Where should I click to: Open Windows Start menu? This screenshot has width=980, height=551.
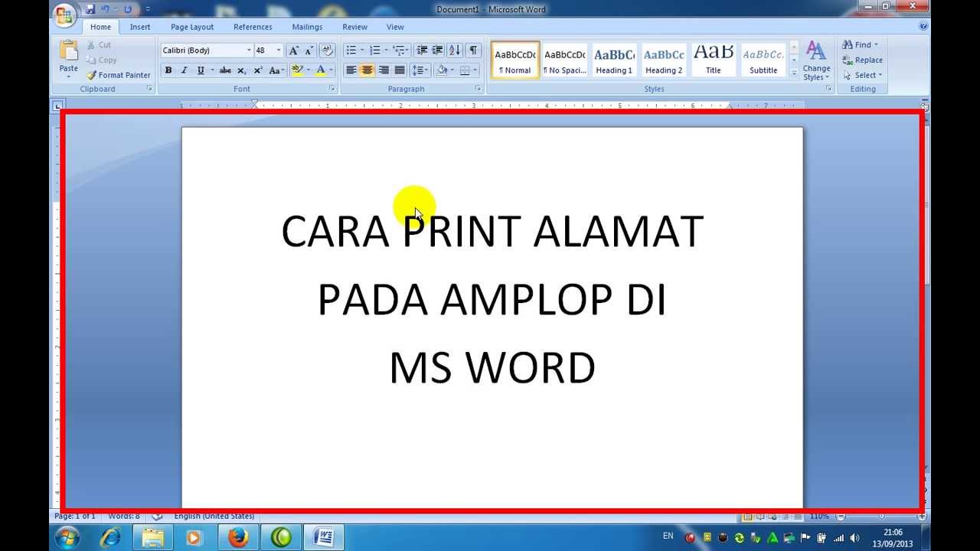tap(66, 537)
